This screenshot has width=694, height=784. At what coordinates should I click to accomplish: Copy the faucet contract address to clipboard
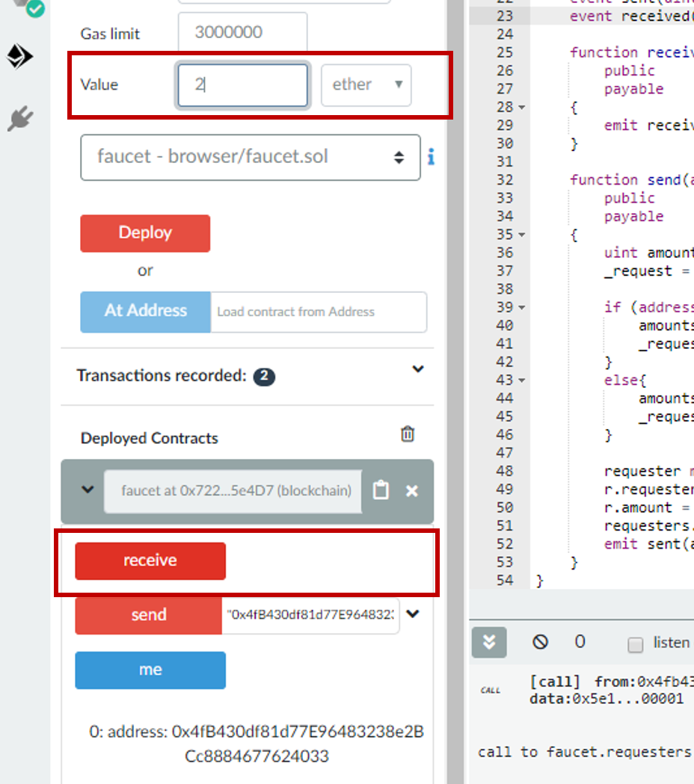click(381, 491)
